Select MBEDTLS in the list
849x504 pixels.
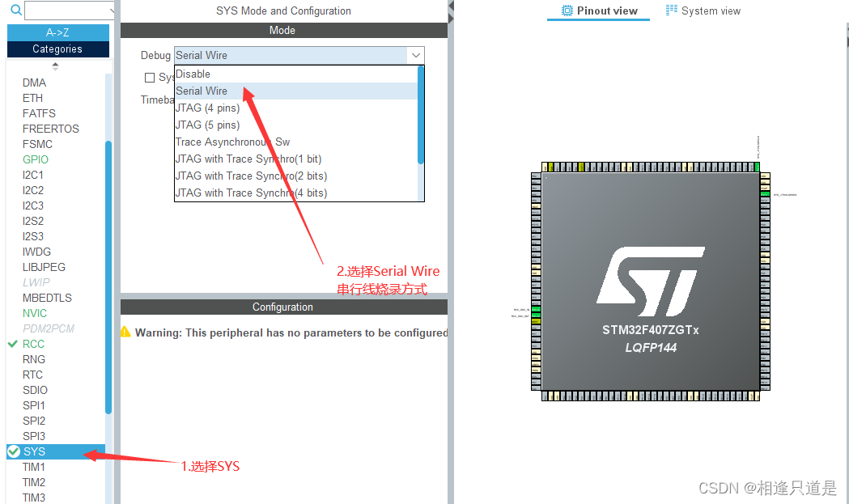tap(47, 298)
